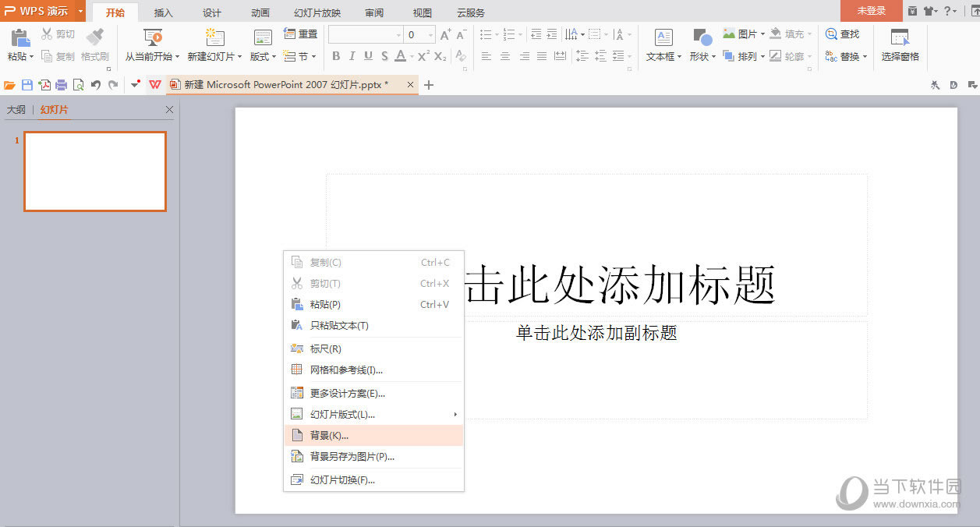The width and height of the screenshot is (980, 527).
Task: Click the Reset (重置) slide button
Action: [x=301, y=34]
